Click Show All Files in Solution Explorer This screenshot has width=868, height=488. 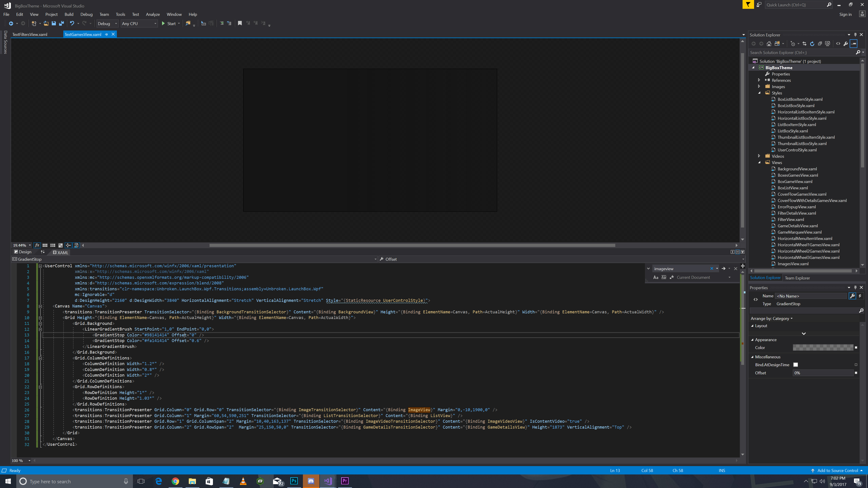pyautogui.click(x=828, y=44)
